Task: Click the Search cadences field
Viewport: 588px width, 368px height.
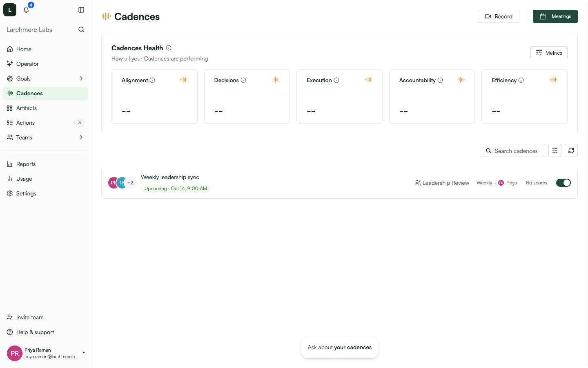Action: 512,150
